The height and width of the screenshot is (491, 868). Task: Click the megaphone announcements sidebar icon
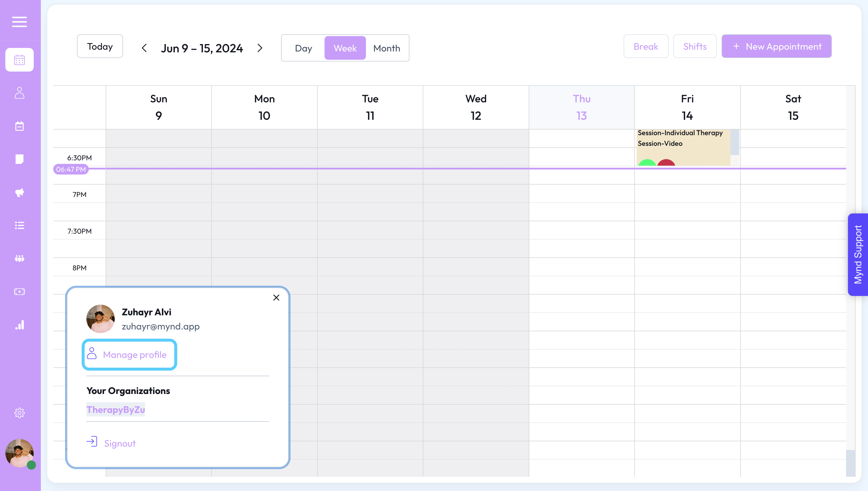pos(20,192)
